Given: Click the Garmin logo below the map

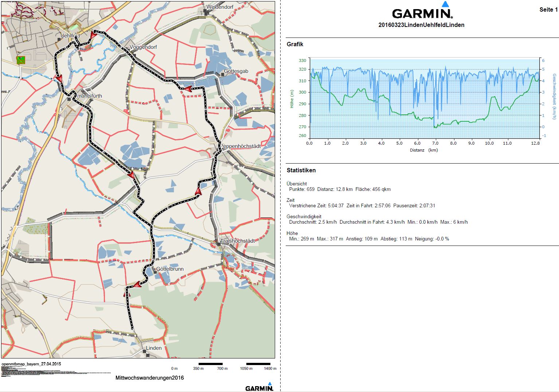Looking at the screenshot, I should pos(259,387).
